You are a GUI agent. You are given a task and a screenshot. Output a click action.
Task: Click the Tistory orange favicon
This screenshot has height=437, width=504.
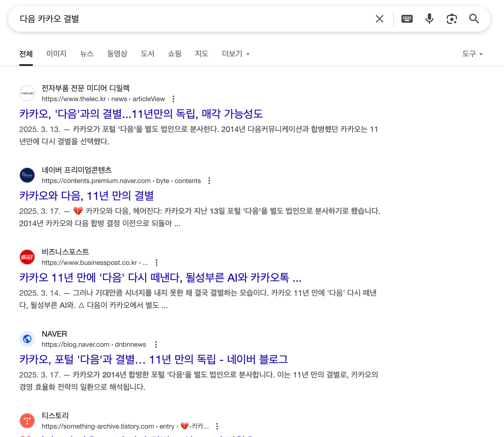(x=27, y=421)
